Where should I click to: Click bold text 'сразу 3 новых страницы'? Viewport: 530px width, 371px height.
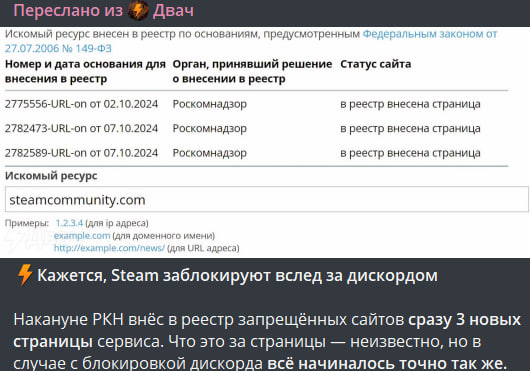(x=267, y=330)
